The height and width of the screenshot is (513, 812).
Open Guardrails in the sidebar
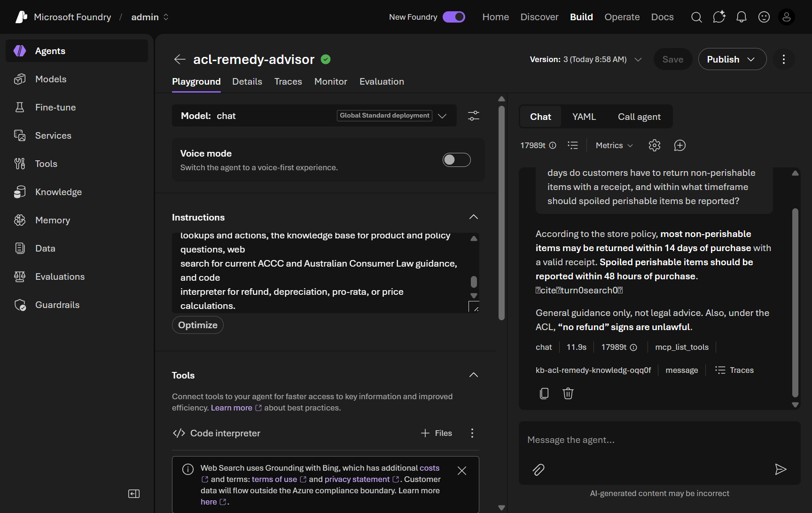[x=77, y=305]
